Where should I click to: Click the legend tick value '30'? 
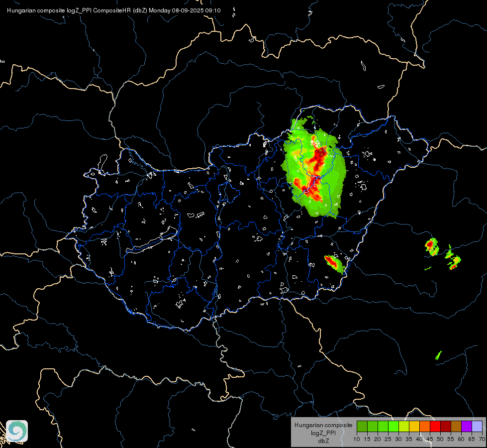click(x=398, y=440)
